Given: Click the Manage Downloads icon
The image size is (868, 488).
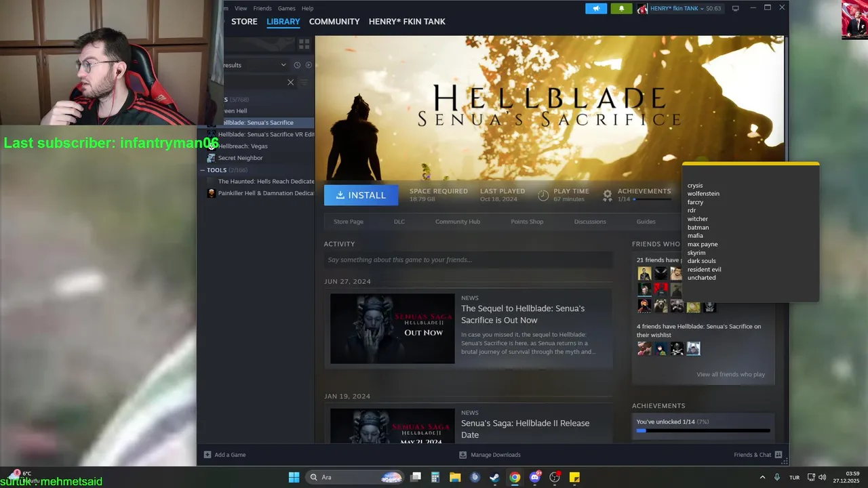Looking at the screenshot, I should point(462,455).
